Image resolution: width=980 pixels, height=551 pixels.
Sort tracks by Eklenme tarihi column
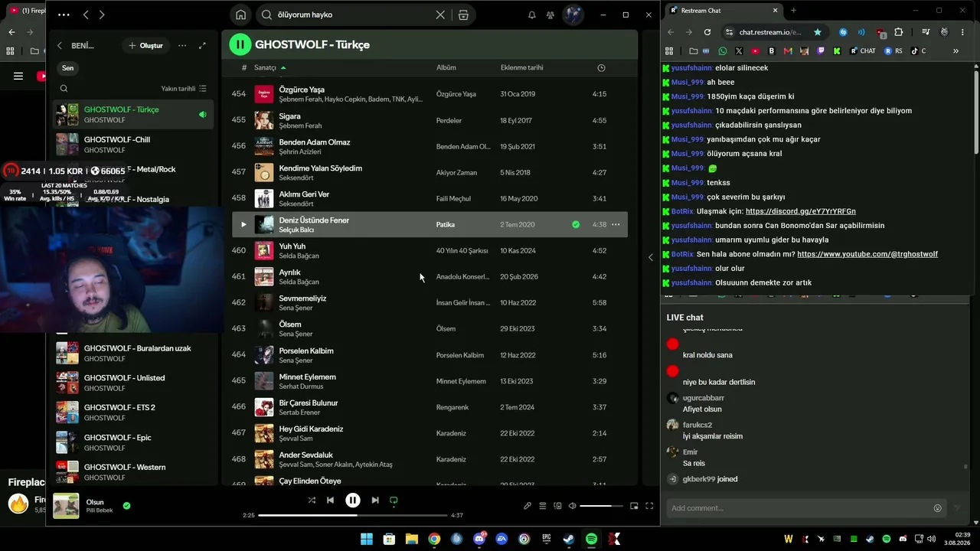(521, 67)
